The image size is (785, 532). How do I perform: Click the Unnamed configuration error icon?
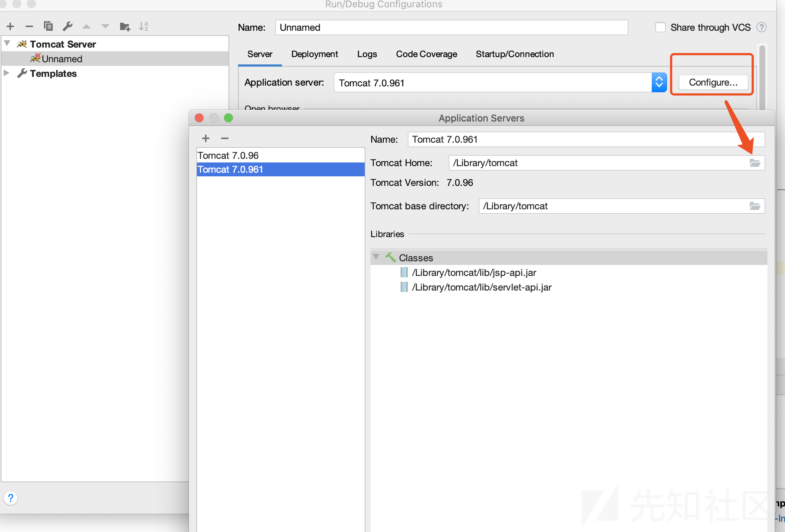click(x=36, y=58)
